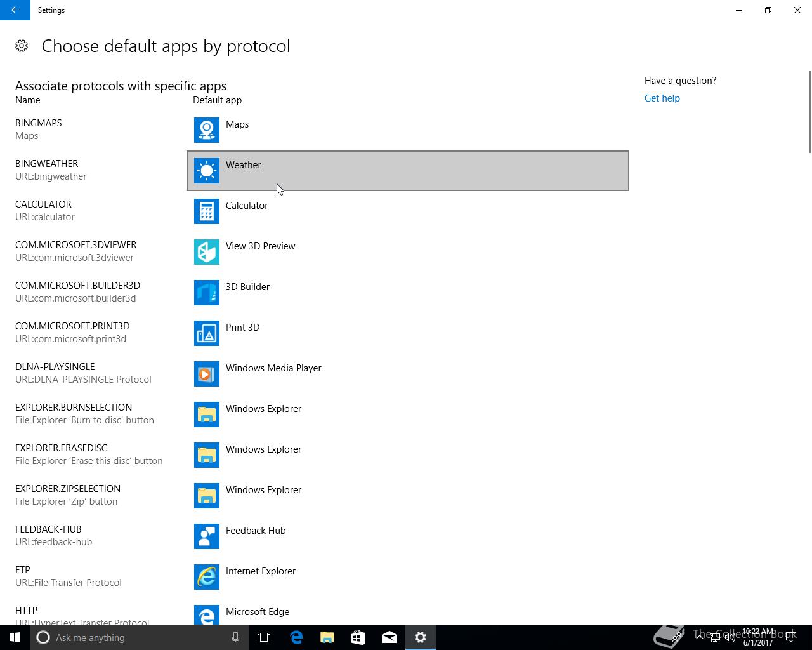Click the Cortana microphone icon
This screenshot has width=812, height=650.
235,637
